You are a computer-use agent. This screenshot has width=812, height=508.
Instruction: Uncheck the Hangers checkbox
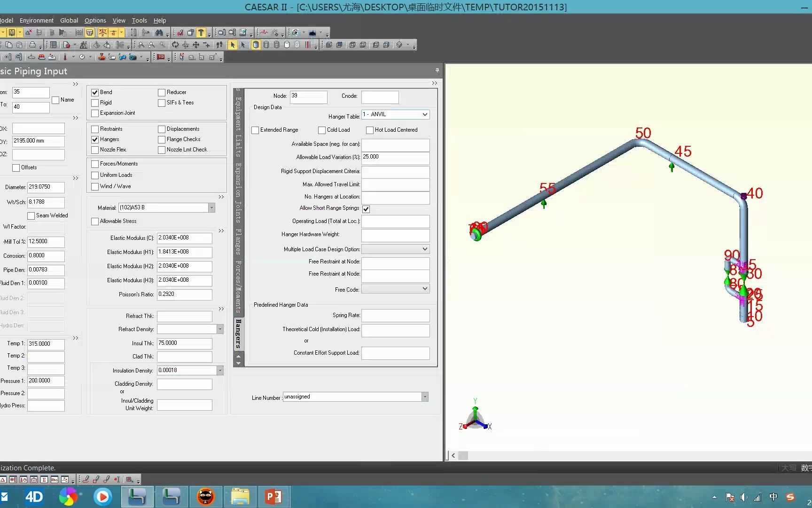95,139
